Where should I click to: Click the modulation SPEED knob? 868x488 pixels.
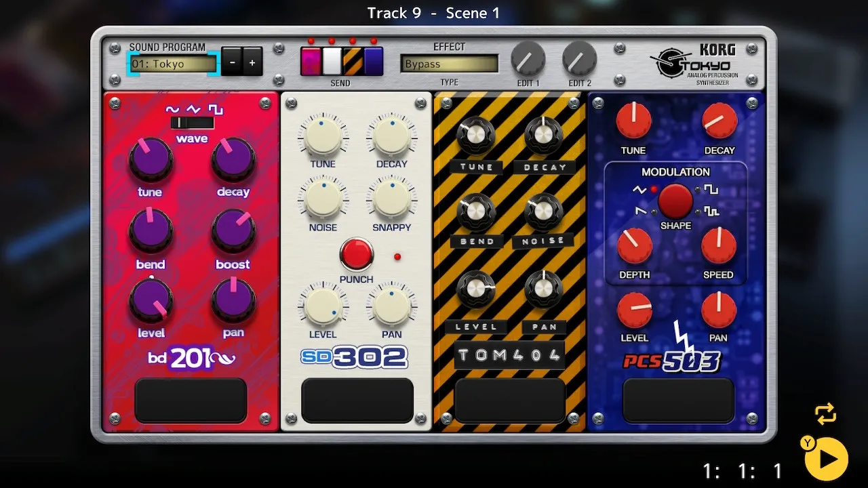(718, 246)
